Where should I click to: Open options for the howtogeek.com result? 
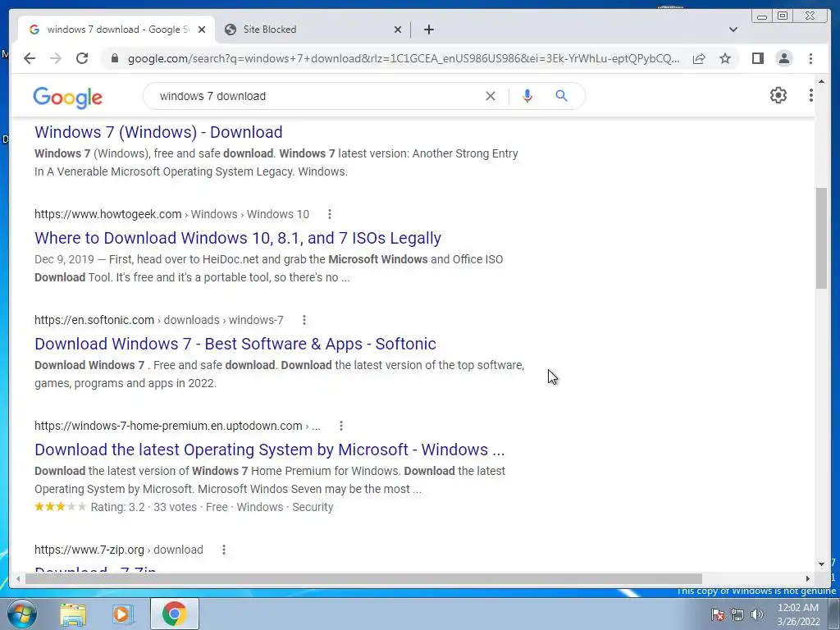click(x=330, y=214)
